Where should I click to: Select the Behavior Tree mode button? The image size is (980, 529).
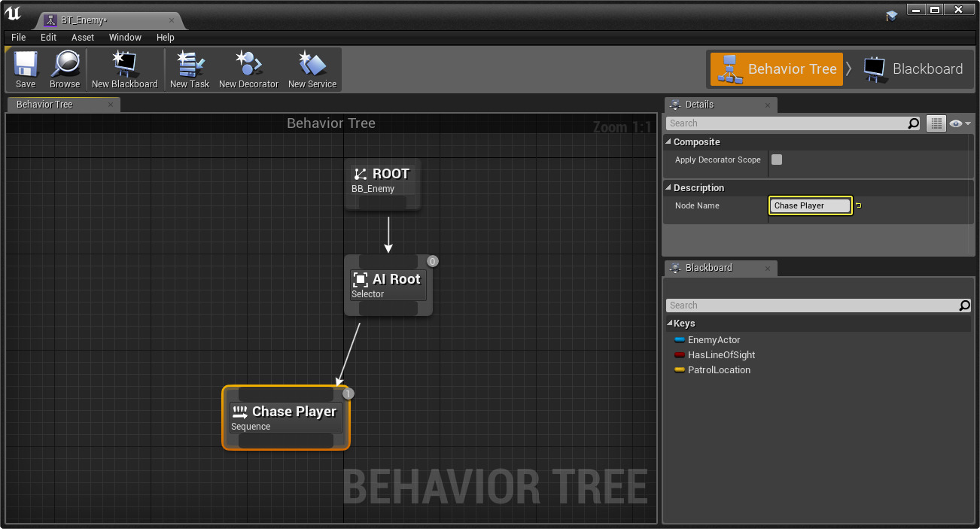click(777, 69)
